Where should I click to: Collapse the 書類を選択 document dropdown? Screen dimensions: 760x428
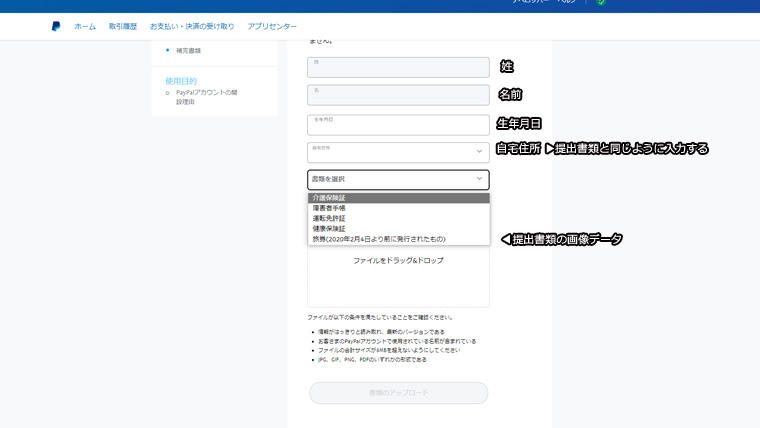coord(390,180)
